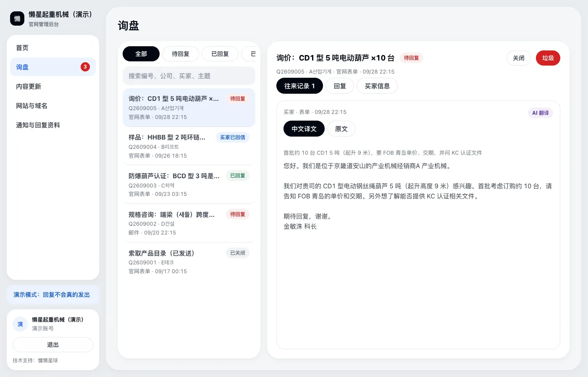
Task: Click the 退出 logout button
Action: 53,345
